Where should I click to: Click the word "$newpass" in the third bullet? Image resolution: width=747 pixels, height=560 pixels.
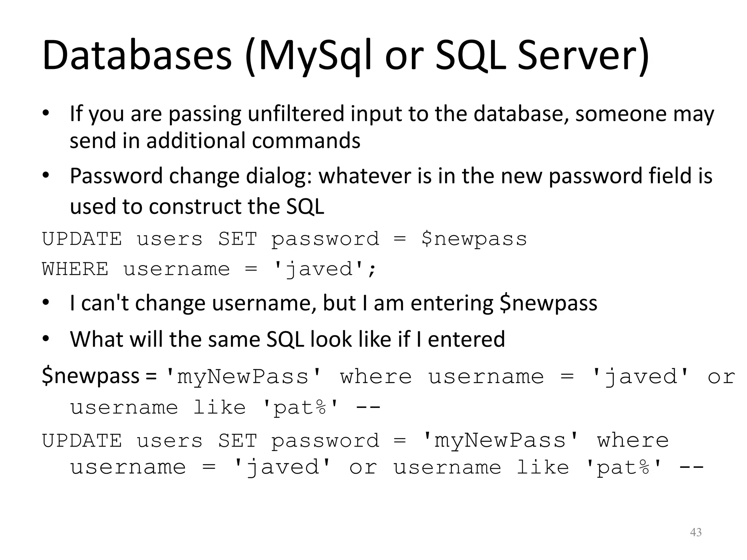click(x=548, y=303)
